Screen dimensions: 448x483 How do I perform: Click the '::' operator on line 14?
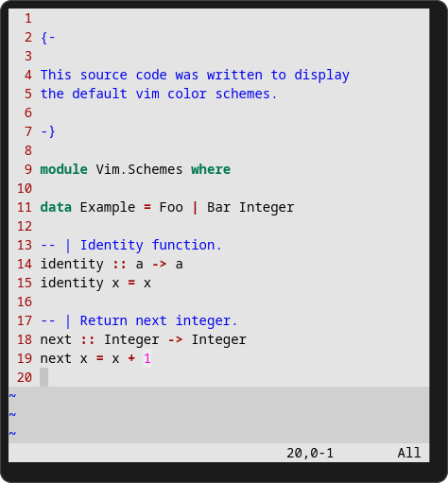click(119, 264)
